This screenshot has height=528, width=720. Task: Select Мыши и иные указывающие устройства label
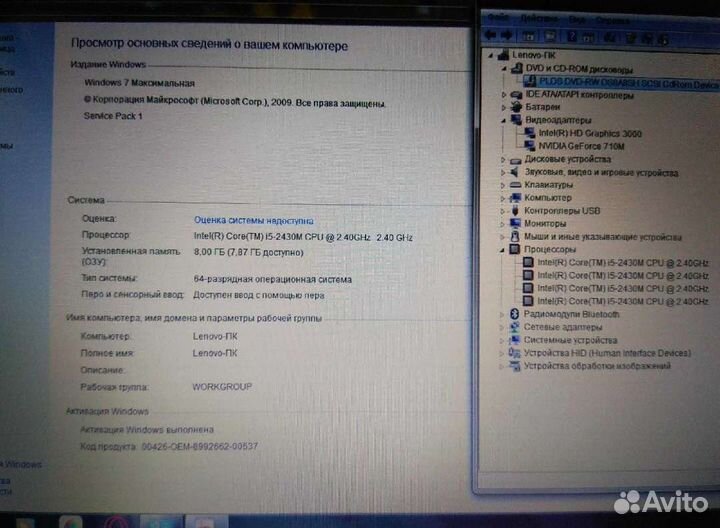coord(603,237)
